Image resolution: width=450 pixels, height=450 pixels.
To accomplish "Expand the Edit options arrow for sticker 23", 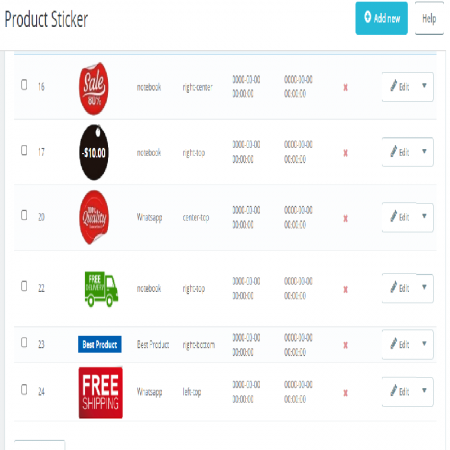I will point(424,343).
